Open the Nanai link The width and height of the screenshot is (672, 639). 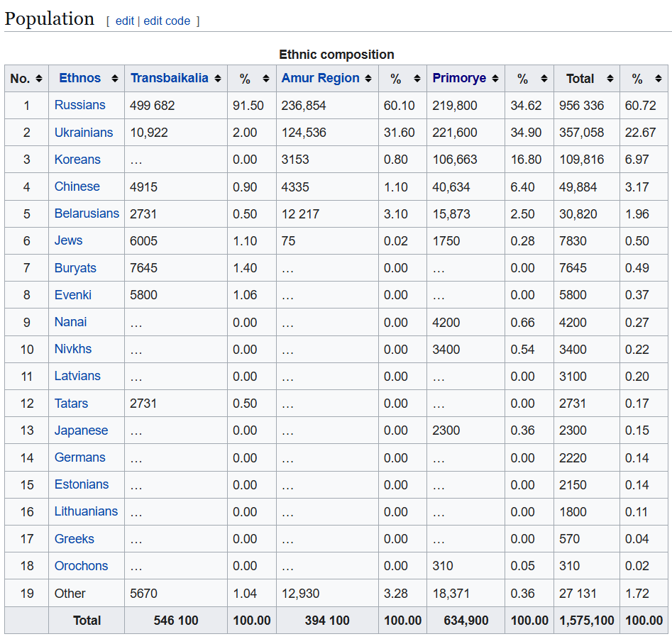coord(70,322)
